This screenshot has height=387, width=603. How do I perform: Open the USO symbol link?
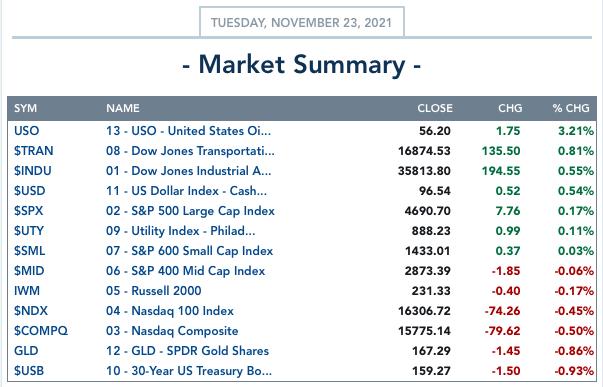(x=27, y=131)
